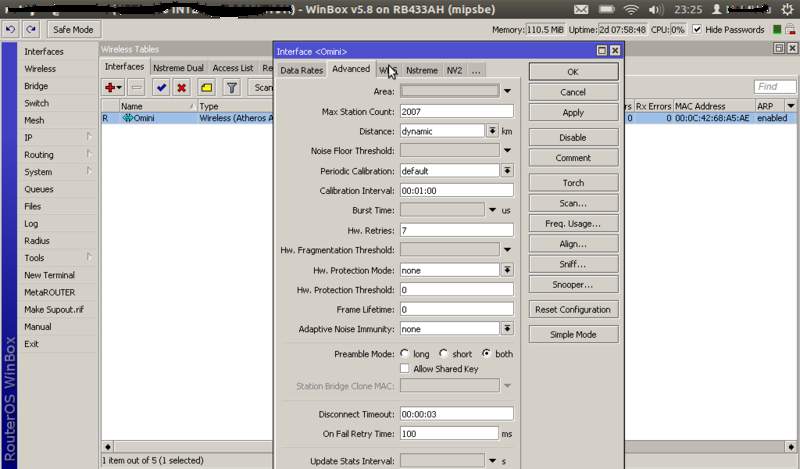Open New Terminal from sidebar
The width and height of the screenshot is (800, 469).
click(x=49, y=275)
